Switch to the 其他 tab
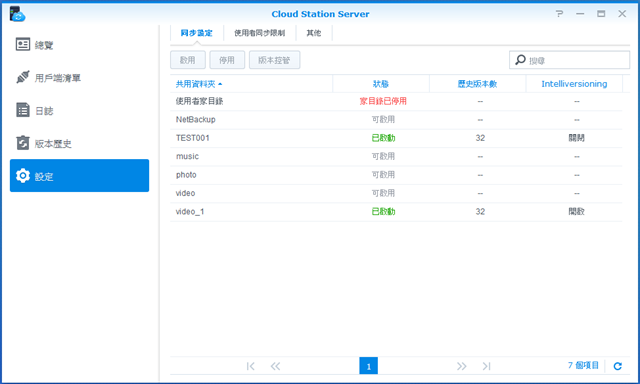The image size is (640, 384). coord(313,33)
